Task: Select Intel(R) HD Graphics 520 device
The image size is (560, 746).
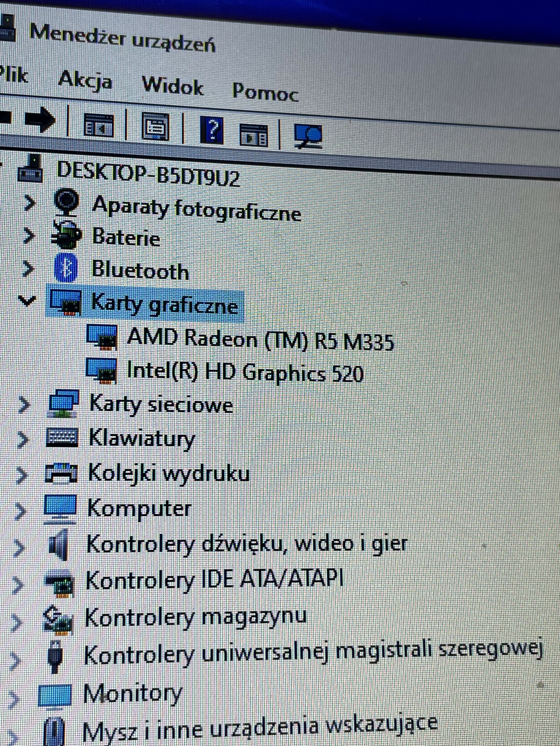Action: pos(245,372)
